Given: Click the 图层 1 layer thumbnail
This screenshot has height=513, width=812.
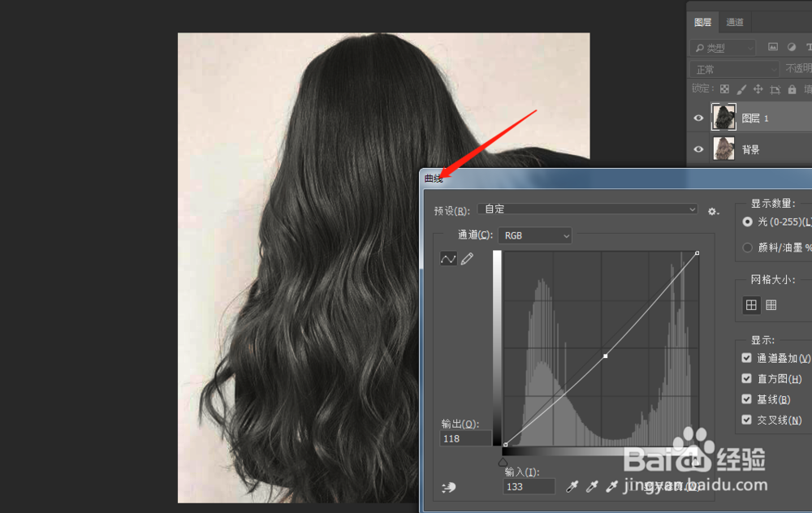Looking at the screenshot, I should (x=723, y=116).
